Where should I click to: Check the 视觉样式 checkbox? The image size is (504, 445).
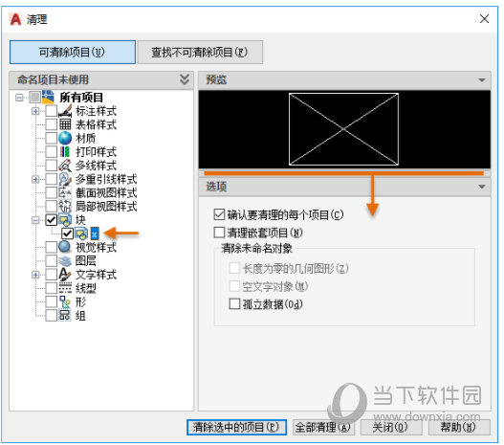[x=51, y=247]
